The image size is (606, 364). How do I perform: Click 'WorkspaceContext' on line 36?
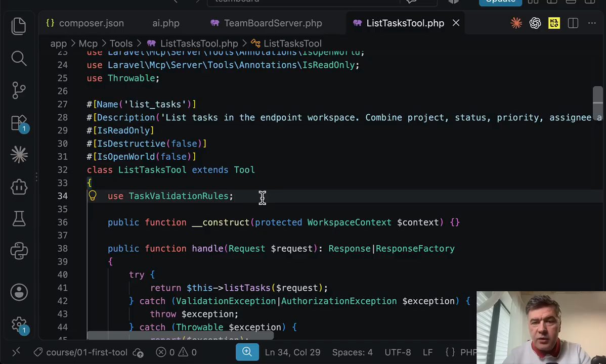click(x=349, y=222)
